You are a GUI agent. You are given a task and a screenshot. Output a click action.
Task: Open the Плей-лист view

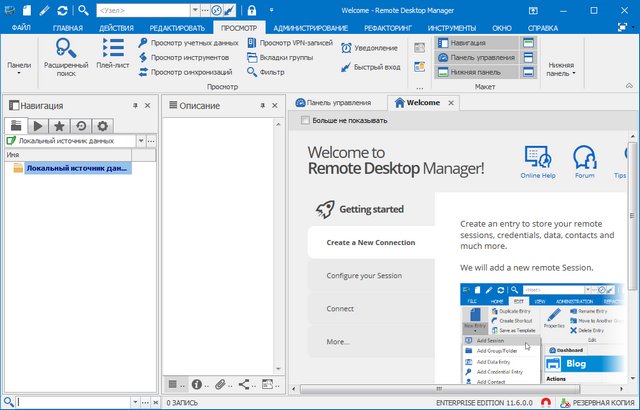(113, 54)
